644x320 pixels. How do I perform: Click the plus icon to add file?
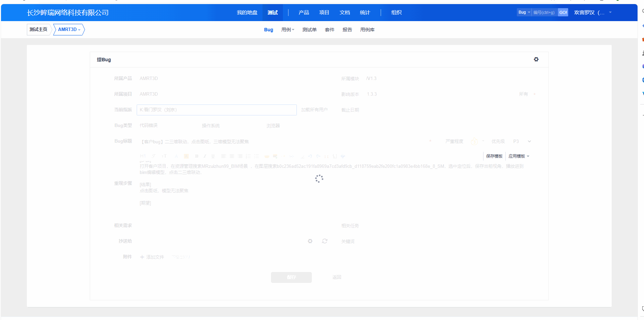[x=142, y=257]
